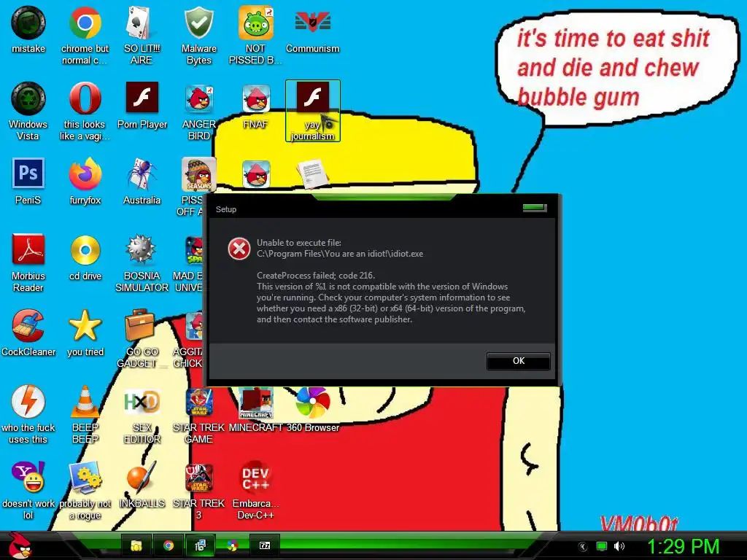Click the 360 Browser taskbar icon
747x560 pixels.
pos(232,545)
